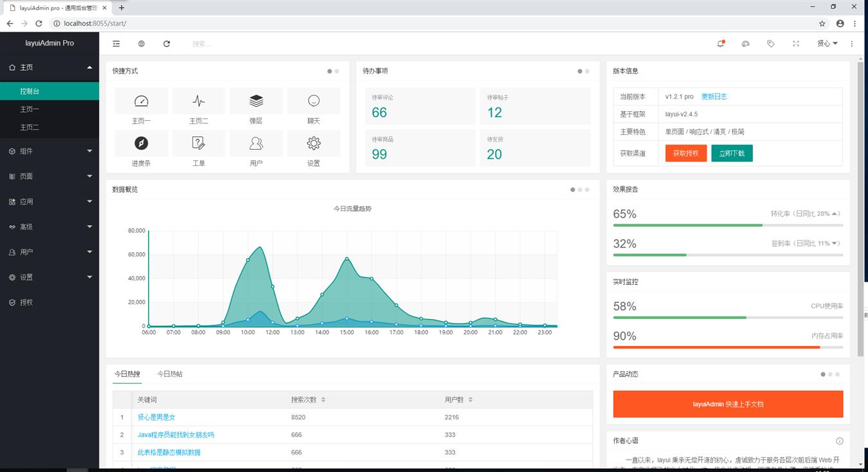Open the 工单 form shortcut icon
Screen dimensions: 868x472
[199, 143]
